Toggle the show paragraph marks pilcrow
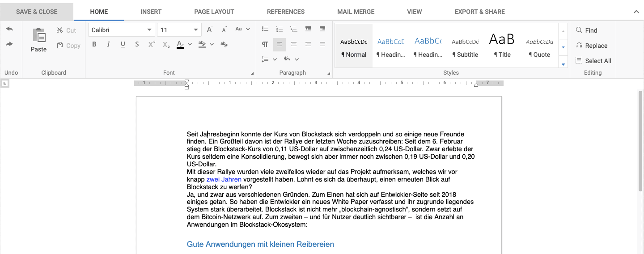The width and height of the screenshot is (644, 254). (x=265, y=44)
